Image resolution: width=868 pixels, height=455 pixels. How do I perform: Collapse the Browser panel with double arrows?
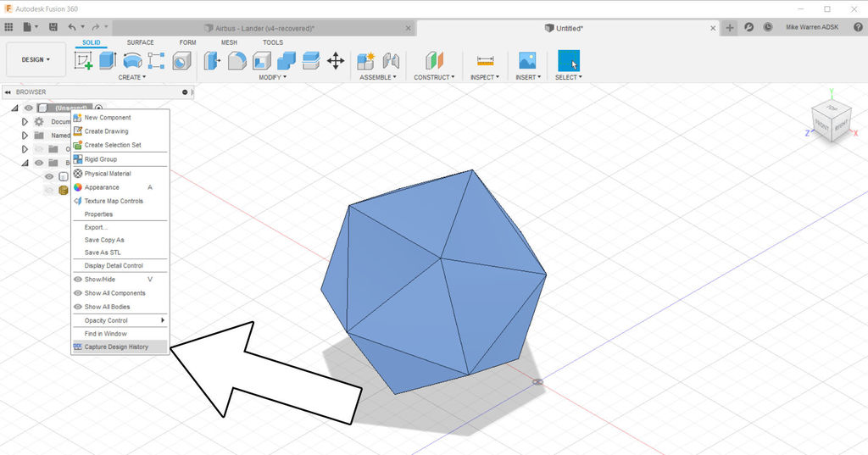(8, 92)
